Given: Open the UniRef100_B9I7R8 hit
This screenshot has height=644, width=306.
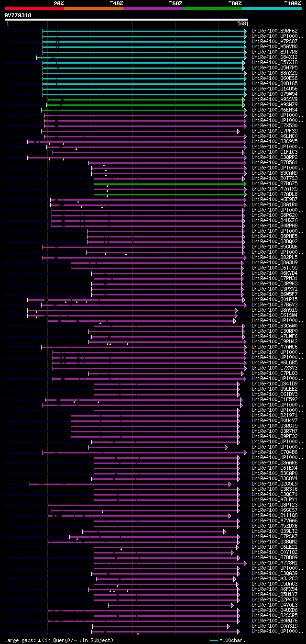Looking at the screenshot, I should 274,52.
